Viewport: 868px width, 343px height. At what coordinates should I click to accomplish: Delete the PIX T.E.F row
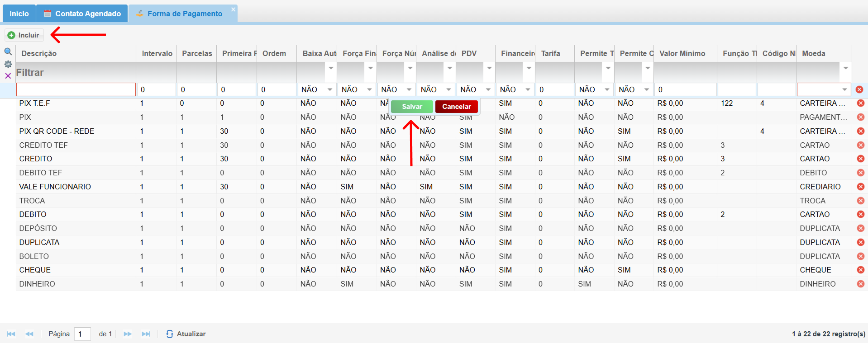click(860, 103)
